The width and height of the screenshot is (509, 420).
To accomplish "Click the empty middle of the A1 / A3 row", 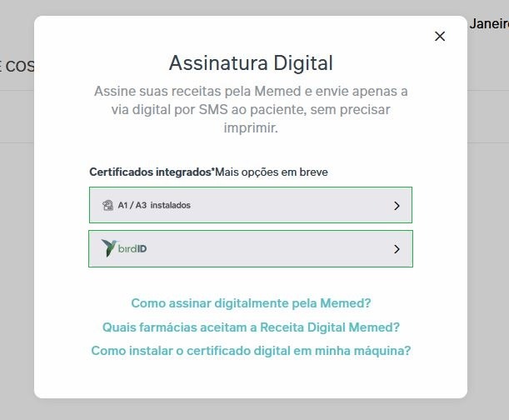I will pyautogui.click(x=292, y=205).
